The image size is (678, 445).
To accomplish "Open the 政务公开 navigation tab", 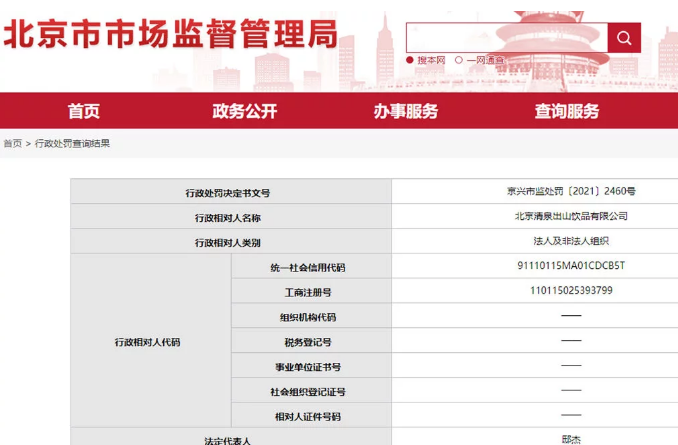I will 244,111.
